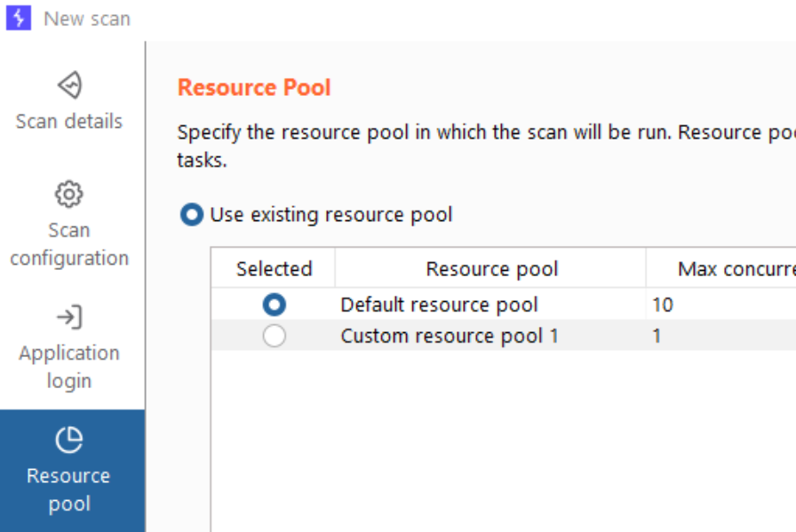
Task: Open the Scan details tab label
Action: coord(69,121)
